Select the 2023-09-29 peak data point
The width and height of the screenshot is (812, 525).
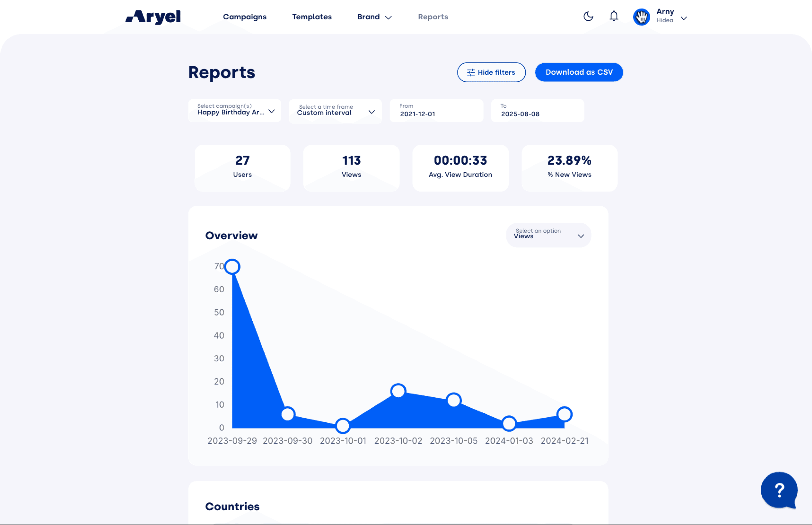tap(232, 267)
